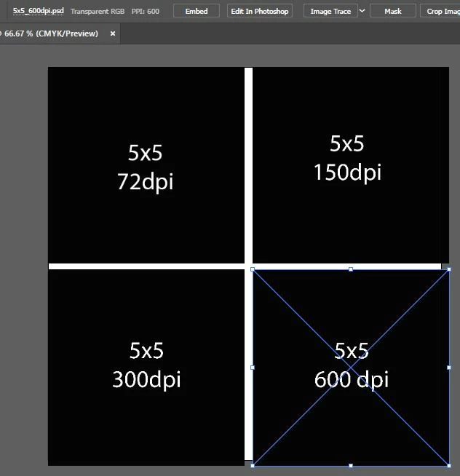Expand the Image Trace presets dropdown arrow
This screenshot has width=460, height=476.
(362, 11)
